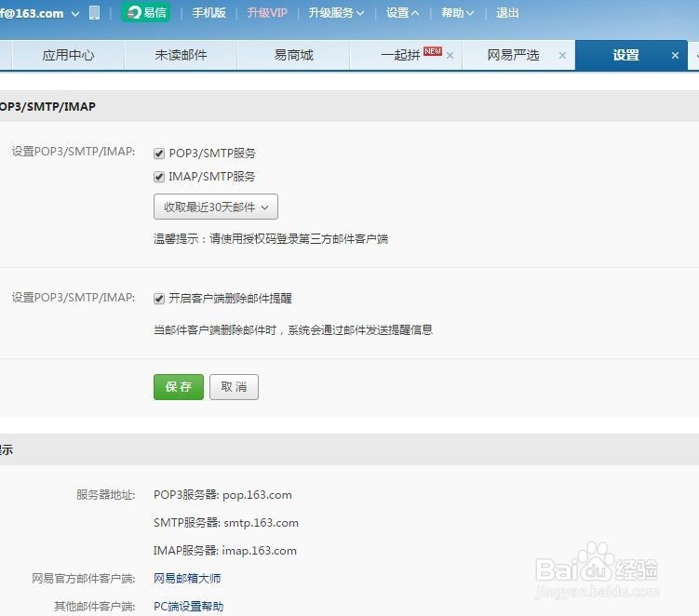This screenshot has height=616, width=699.
Task: Click the pop.163.com server address
Action: 257,495
